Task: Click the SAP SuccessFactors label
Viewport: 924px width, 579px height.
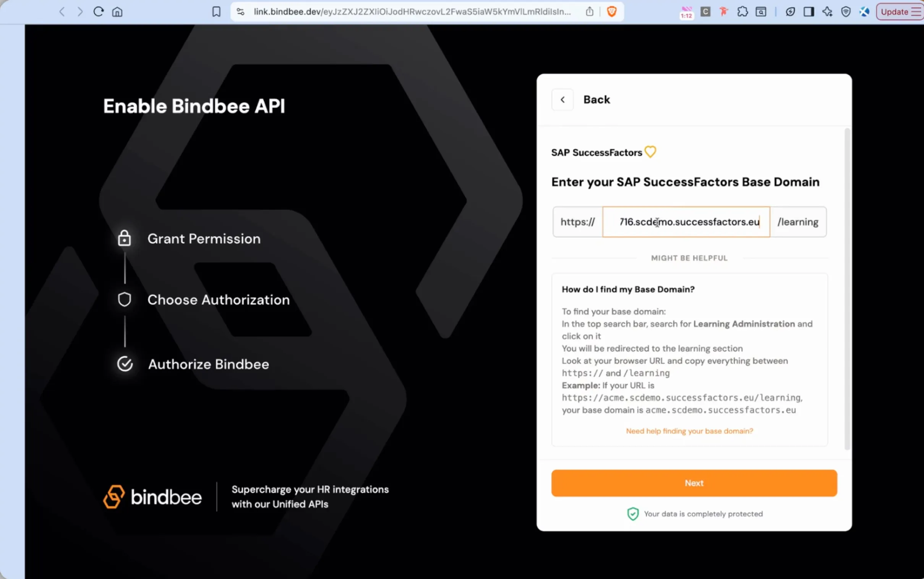Action: tap(597, 152)
